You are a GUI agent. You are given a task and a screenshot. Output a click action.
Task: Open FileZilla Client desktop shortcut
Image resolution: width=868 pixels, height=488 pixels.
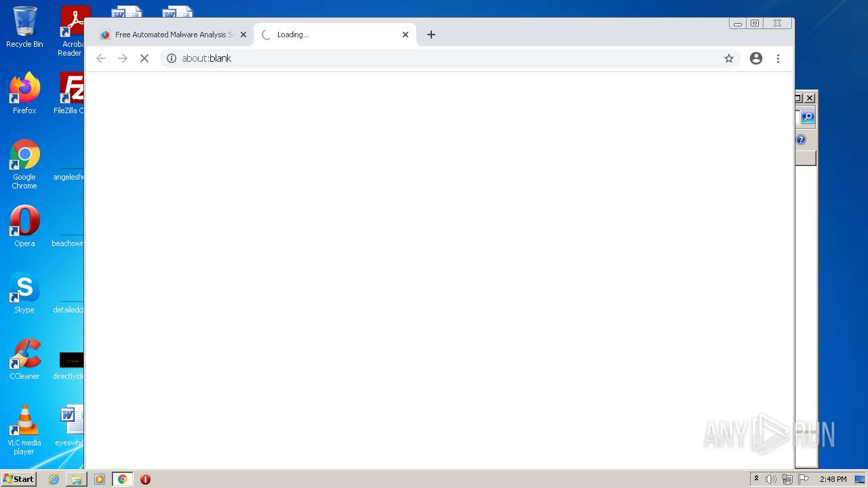tap(70, 94)
